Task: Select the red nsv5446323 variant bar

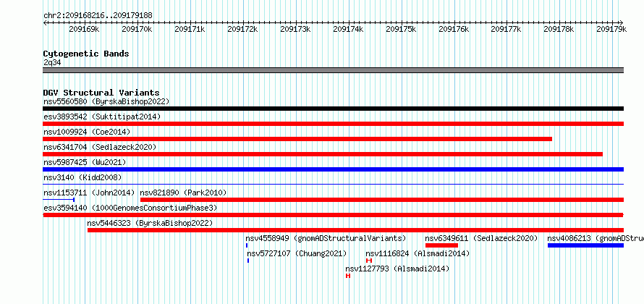Action: (356, 230)
